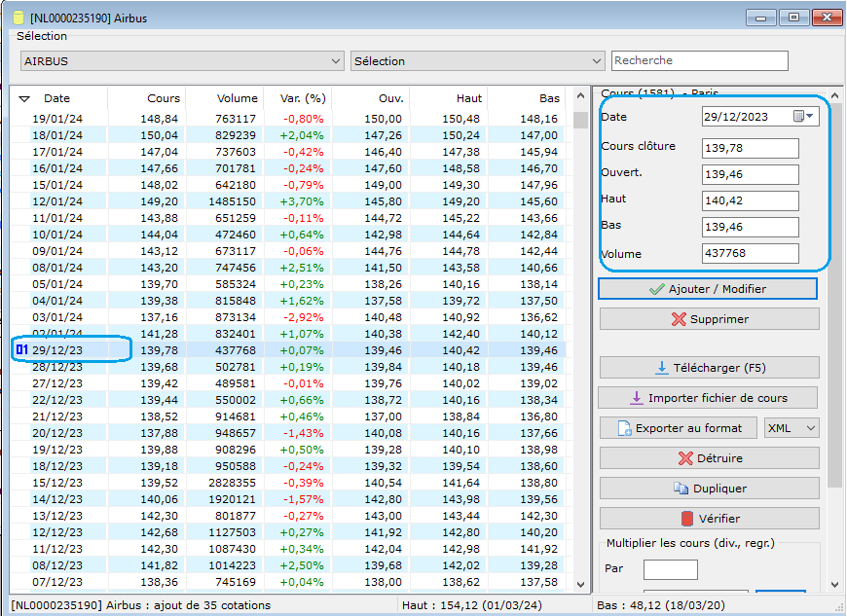Sort by the Haut column header
The image size is (847, 616).
(449, 98)
